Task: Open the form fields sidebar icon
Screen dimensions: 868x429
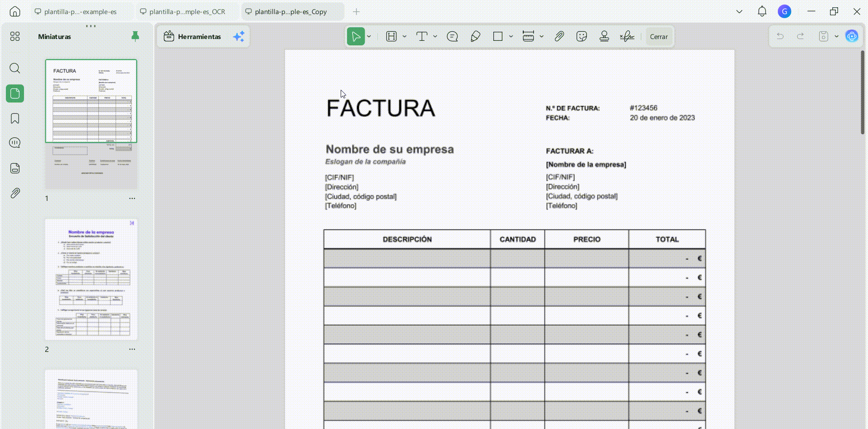Action: [x=15, y=168]
